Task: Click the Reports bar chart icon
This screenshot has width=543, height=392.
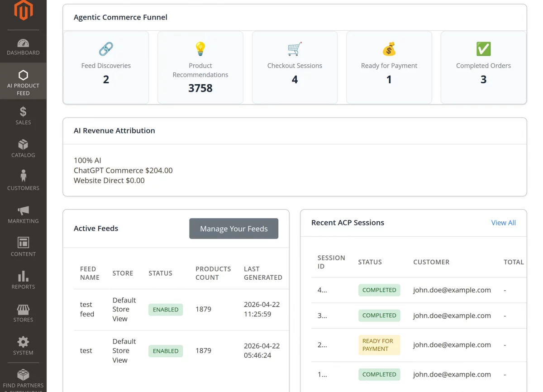Action: point(23,276)
